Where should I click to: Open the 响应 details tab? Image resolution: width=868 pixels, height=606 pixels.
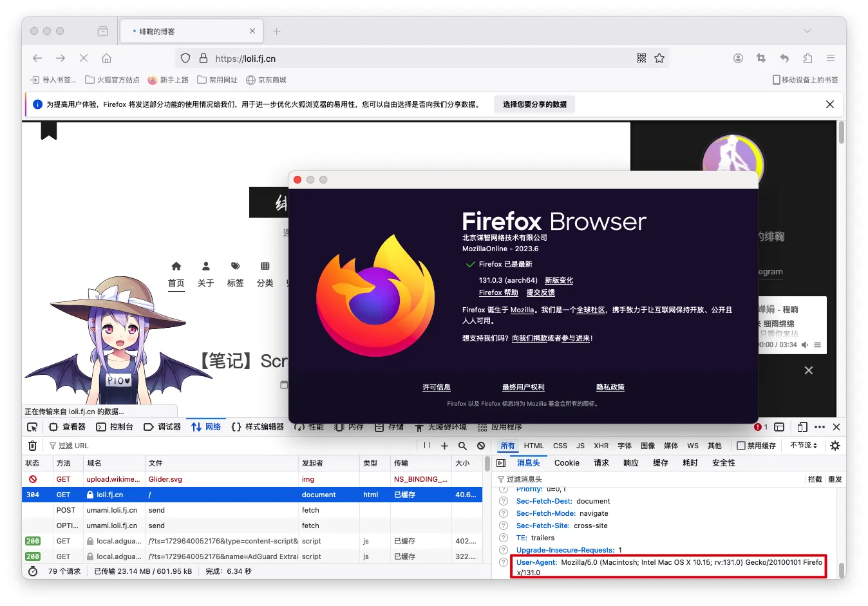(x=631, y=463)
